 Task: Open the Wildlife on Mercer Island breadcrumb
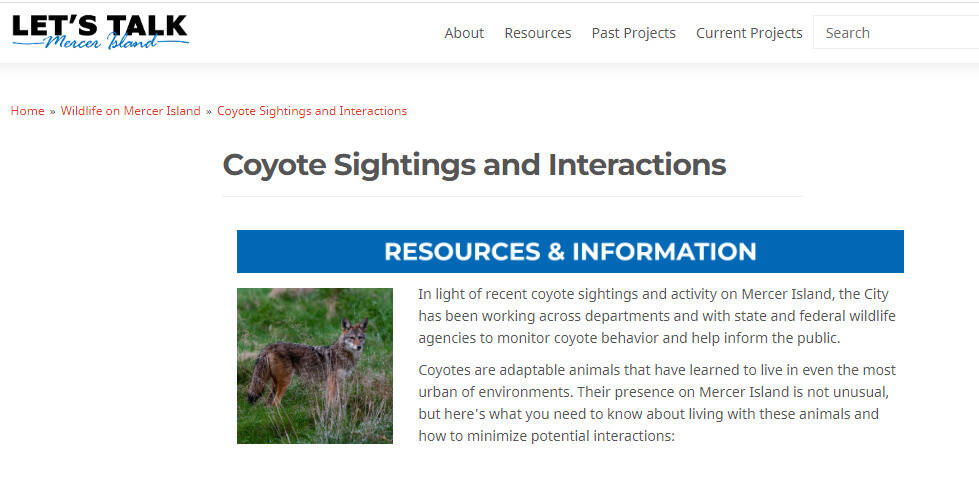(x=130, y=111)
